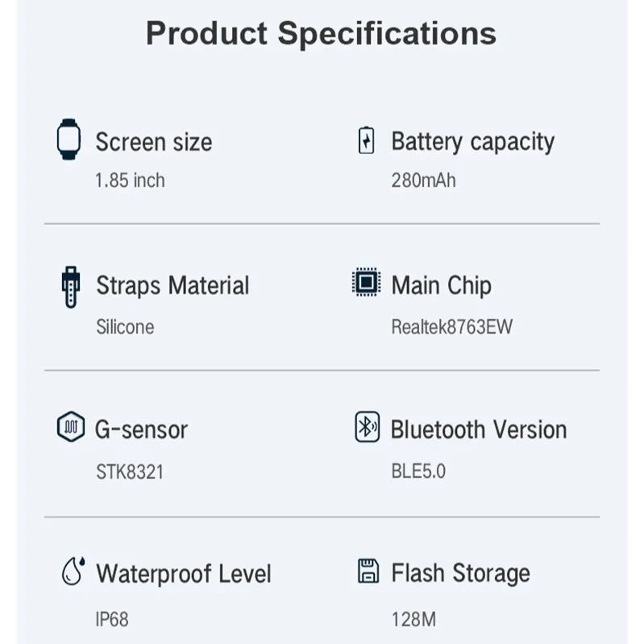The image size is (644, 644).
Task: Select the Product Specifications heading
Action: pyautogui.click(x=321, y=33)
